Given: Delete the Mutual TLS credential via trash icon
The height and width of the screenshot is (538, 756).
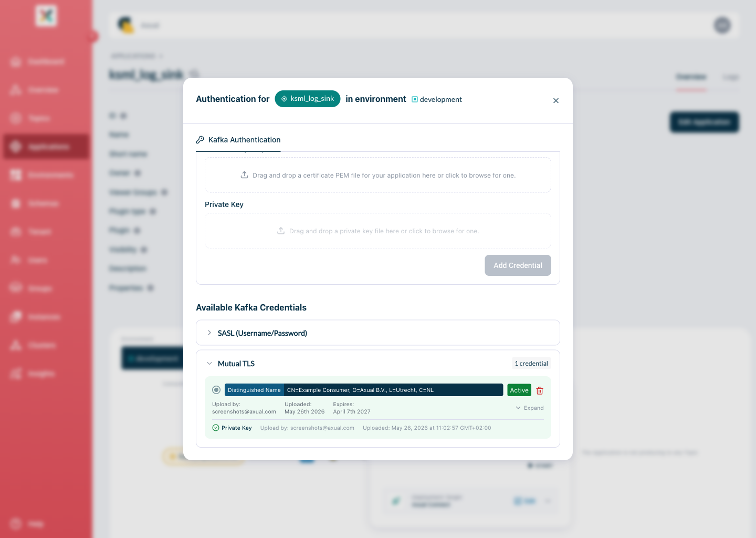Looking at the screenshot, I should (540, 390).
